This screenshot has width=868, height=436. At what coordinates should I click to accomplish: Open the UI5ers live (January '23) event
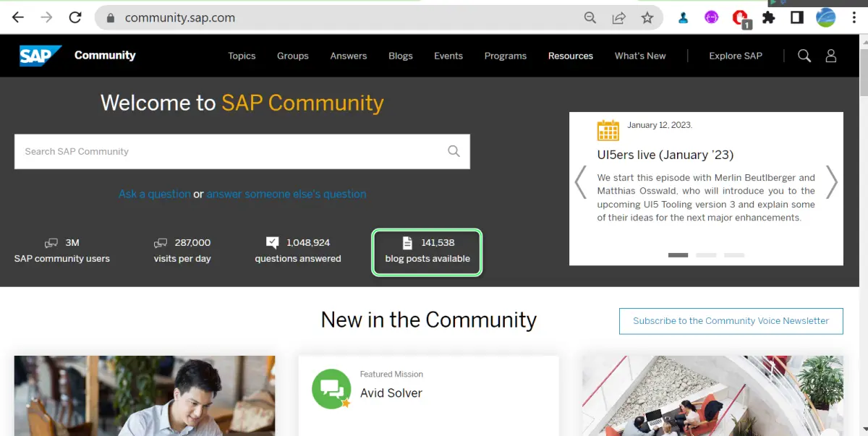pos(665,155)
